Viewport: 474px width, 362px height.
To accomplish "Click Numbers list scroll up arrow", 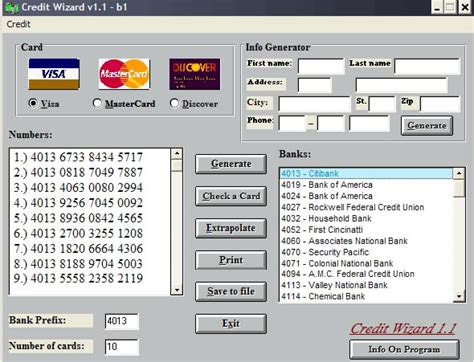I will 176,154.
